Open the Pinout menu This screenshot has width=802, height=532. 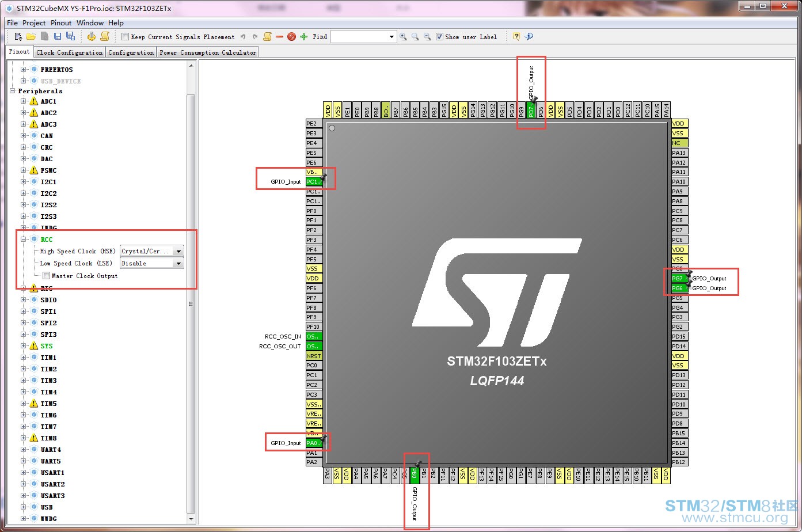tap(61, 23)
